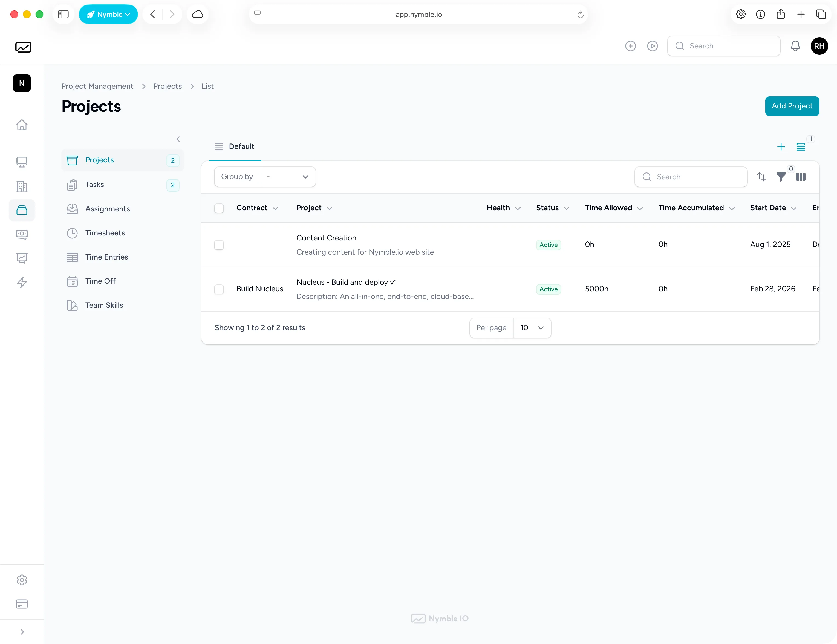837x644 pixels.
Task: Select the Content Creation row checkbox
Action: pyautogui.click(x=219, y=245)
